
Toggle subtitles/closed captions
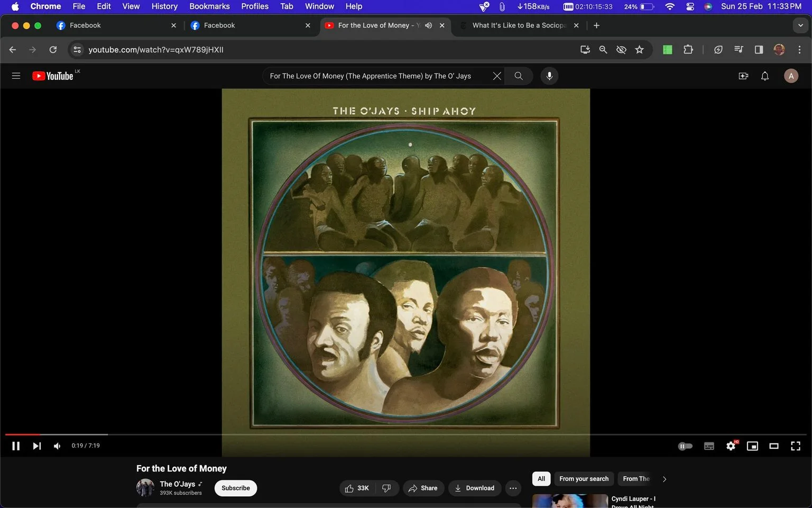[709, 446]
